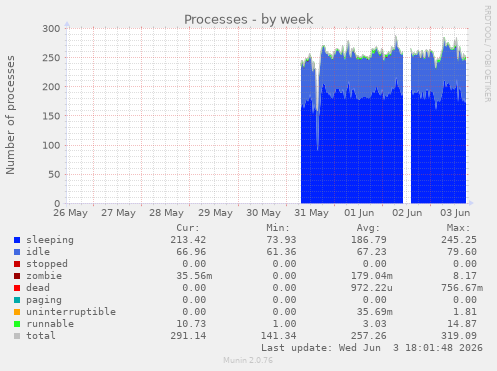497x371 pixels.
Task: Click runnable minimum value 1.00
Action: pos(284,324)
